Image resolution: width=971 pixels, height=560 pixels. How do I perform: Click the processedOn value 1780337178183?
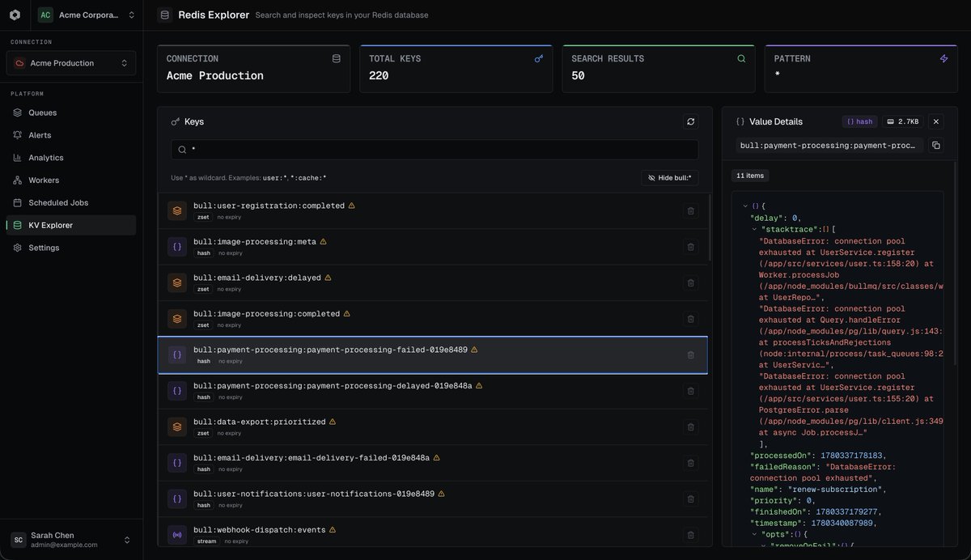coord(852,456)
